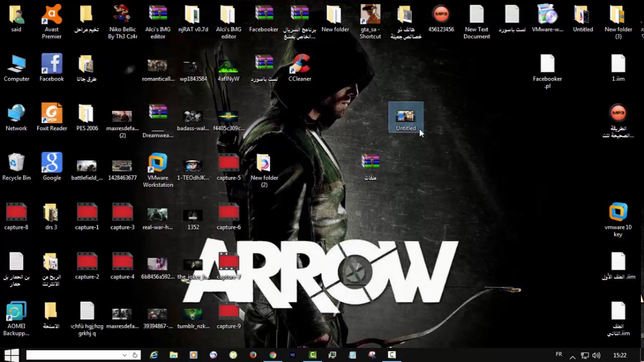The image size is (644, 362).
Task: Open the volume control in tray
Action: coord(596,355)
